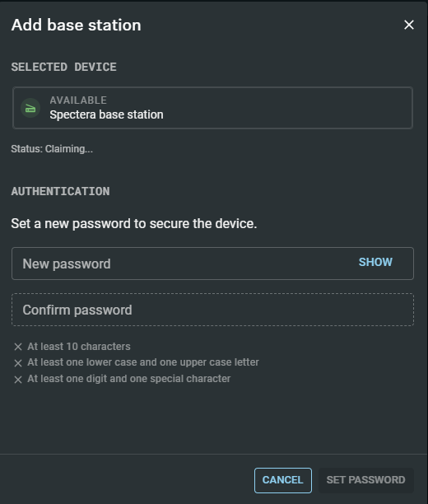
Task: Click the Selected Device heading
Action: pyautogui.click(x=63, y=67)
